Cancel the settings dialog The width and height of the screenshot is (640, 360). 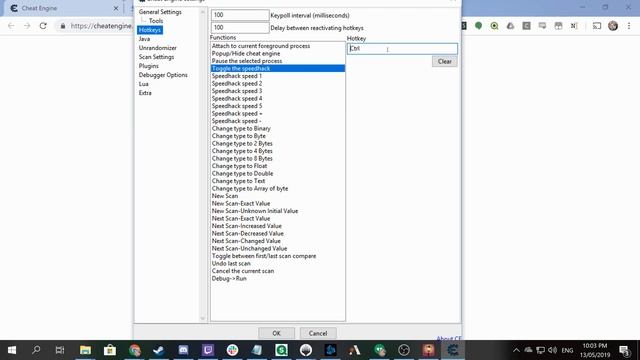point(318,333)
